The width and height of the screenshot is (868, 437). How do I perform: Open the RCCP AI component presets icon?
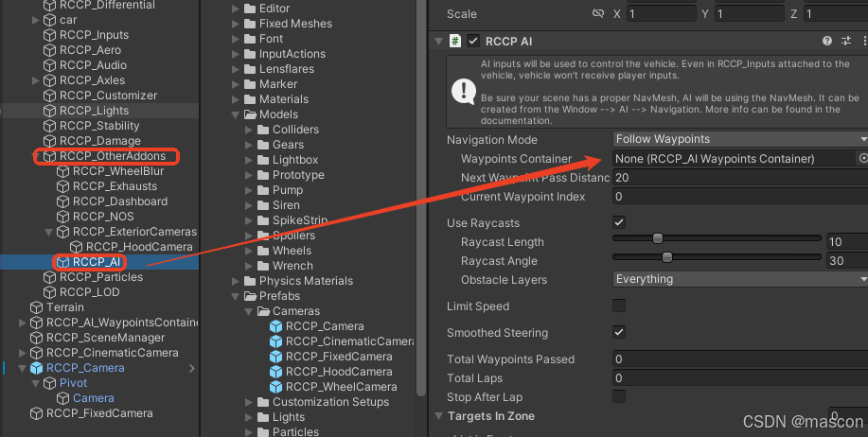846,41
